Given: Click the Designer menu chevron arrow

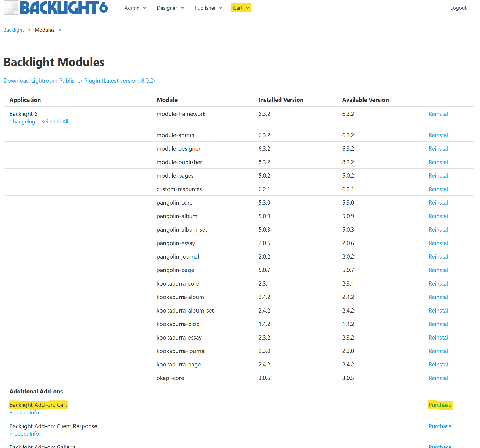Looking at the screenshot, I should point(182,8).
